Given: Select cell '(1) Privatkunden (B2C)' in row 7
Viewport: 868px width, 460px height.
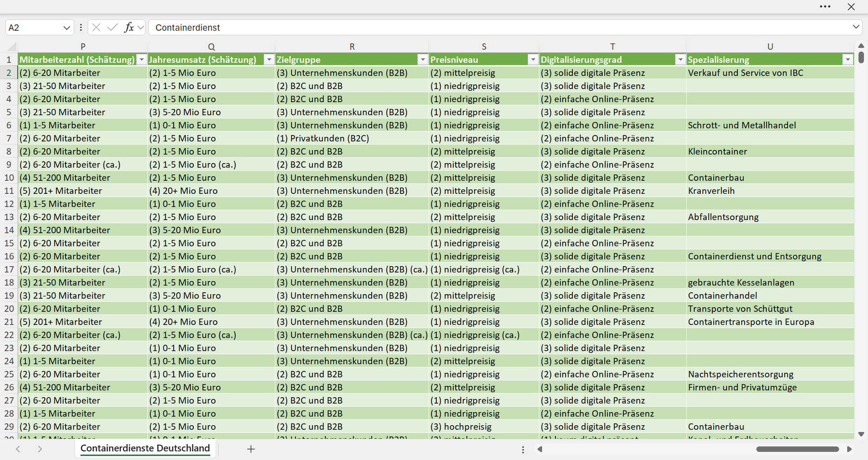Looking at the screenshot, I should [352, 138].
